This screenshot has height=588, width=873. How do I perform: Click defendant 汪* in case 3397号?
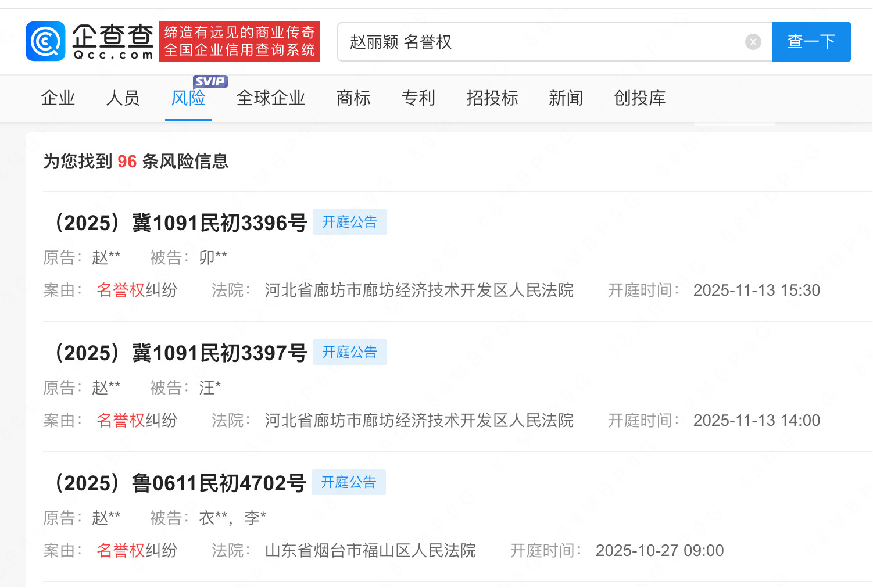210,388
